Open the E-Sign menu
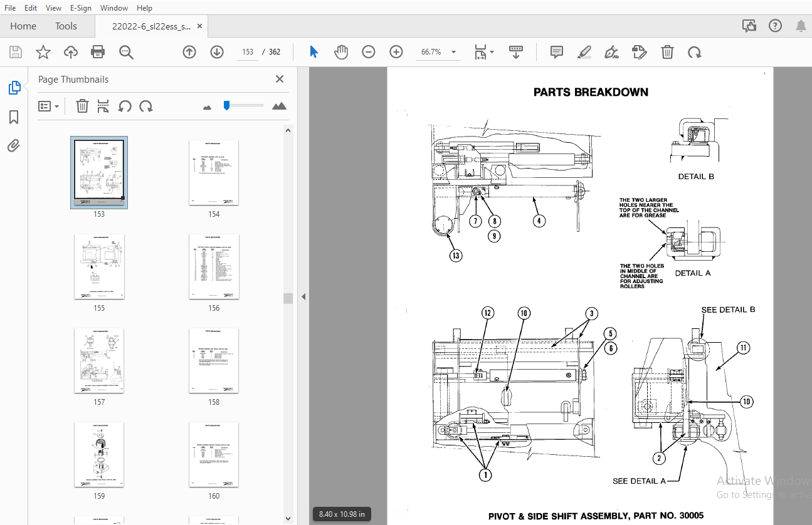Viewport: 812px width, 525px height. point(81,8)
